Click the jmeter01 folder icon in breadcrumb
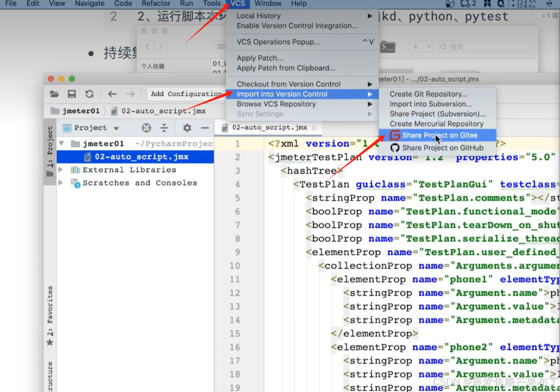 point(55,111)
